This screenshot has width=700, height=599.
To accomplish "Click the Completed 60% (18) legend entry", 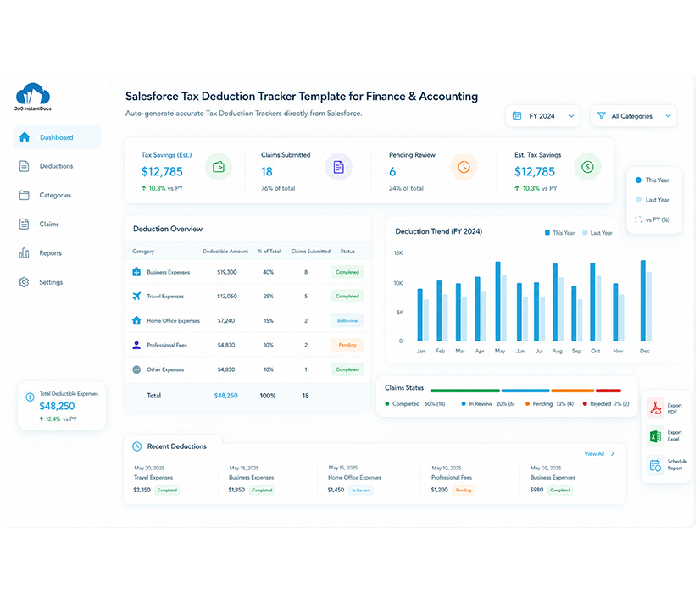I will (414, 404).
